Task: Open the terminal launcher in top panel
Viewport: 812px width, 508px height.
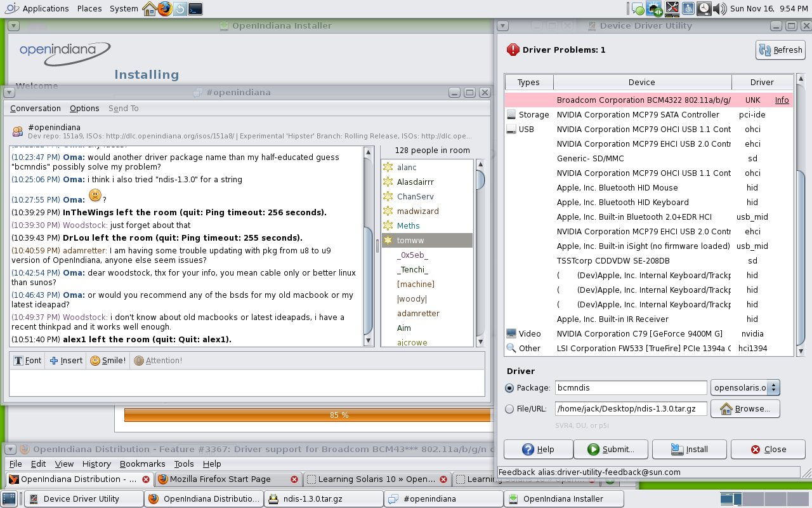Action: coord(195,8)
